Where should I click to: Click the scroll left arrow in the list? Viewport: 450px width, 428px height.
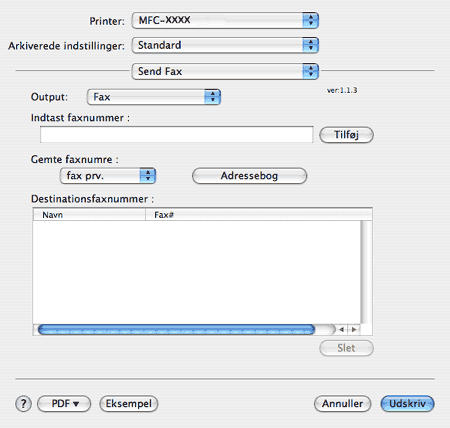(342, 329)
